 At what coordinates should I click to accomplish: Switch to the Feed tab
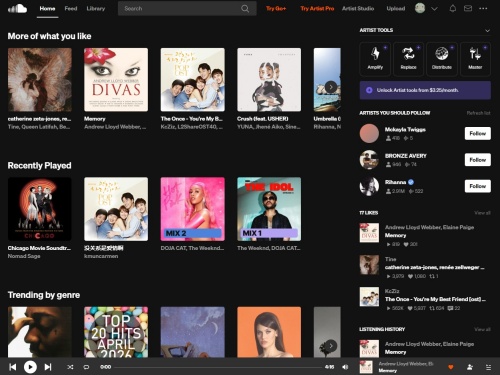[71, 8]
